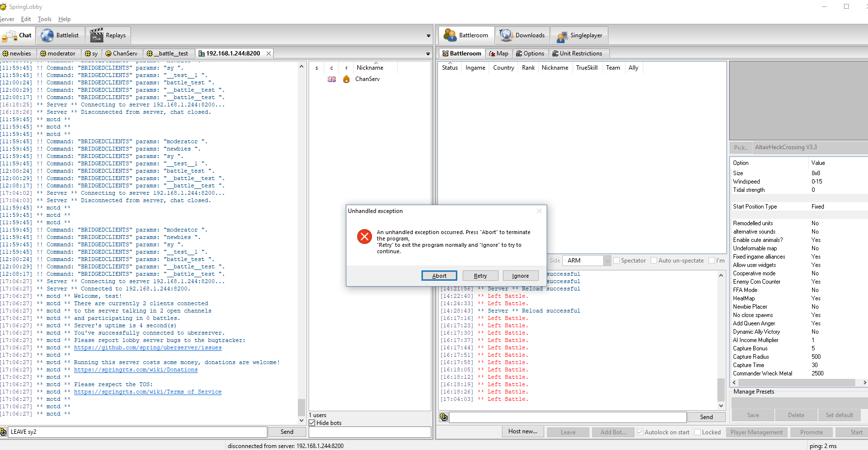Image resolution: width=868 pixels, height=450 pixels.
Task: Uncheck Autolock on start
Action: (640, 432)
